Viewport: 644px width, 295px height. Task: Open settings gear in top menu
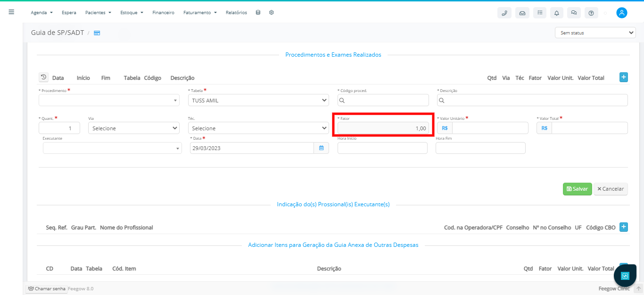(272, 13)
